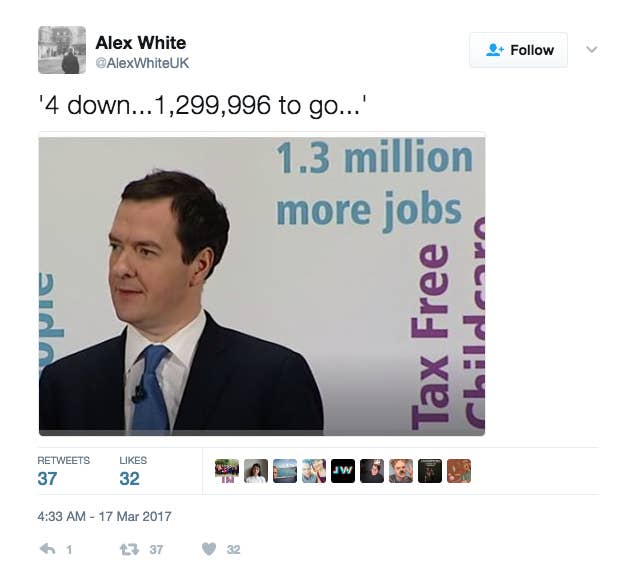Viewport: 635px width, 588px height.
Task: Open the fourth liker avatar with two people
Action: [314, 471]
